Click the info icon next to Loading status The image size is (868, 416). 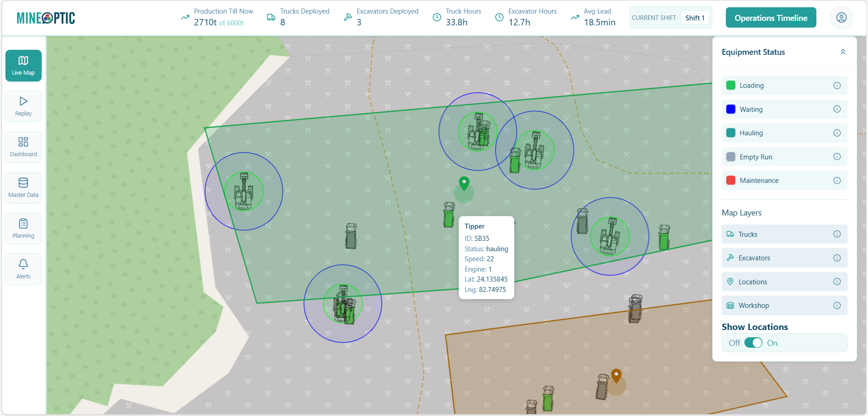[x=836, y=85]
